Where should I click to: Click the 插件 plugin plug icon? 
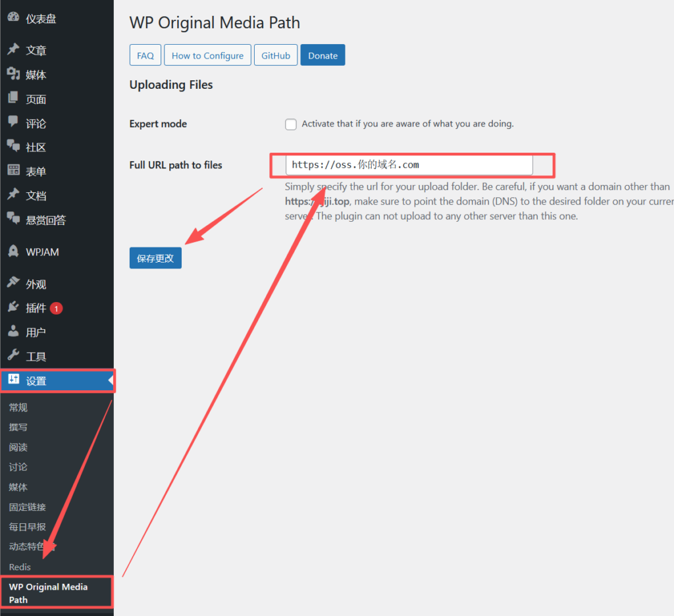[13, 308]
